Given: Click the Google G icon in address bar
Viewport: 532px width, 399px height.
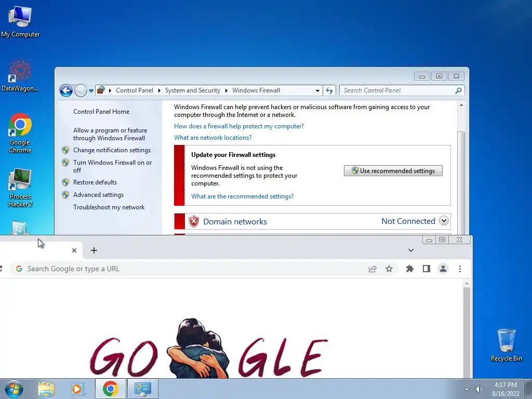Looking at the screenshot, I should tap(19, 269).
